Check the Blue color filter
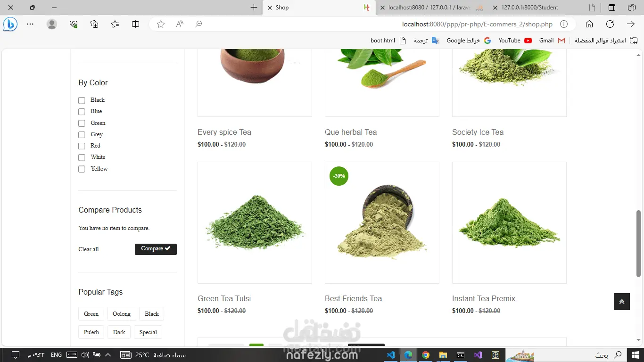This screenshot has height=362, width=644. click(x=82, y=112)
